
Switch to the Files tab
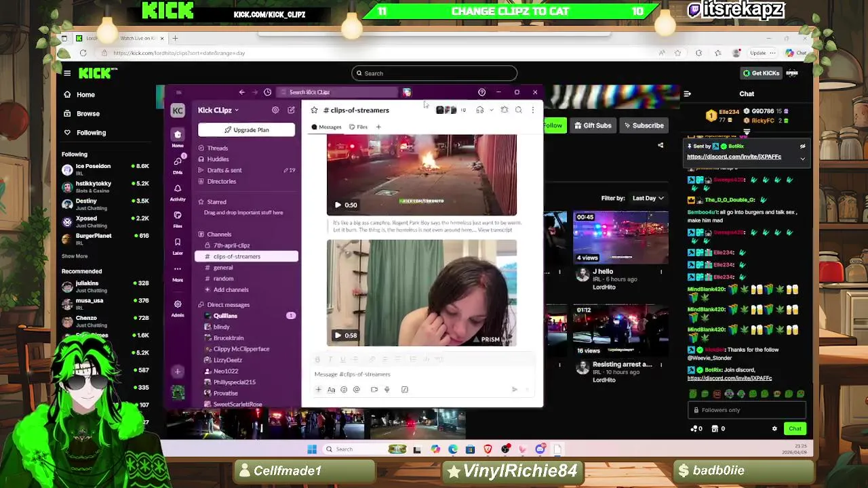tap(358, 127)
